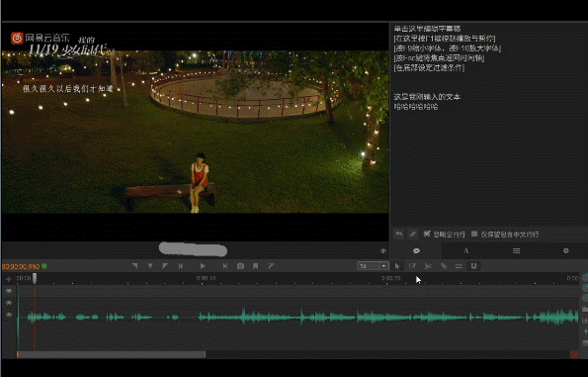Toggle the 忽略空白行 checkbox
Screen dimensions: 588x377
[427, 234]
